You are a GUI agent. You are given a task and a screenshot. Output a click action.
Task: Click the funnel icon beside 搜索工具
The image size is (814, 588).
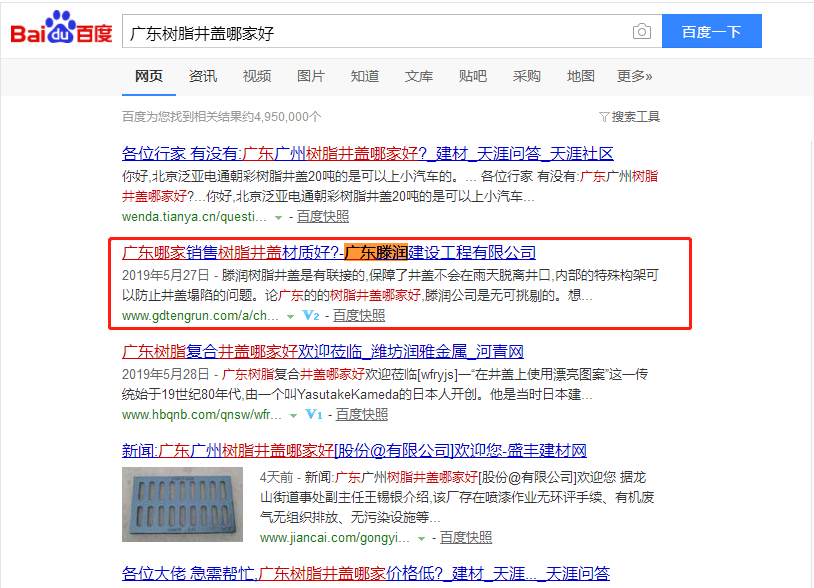(604, 117)
